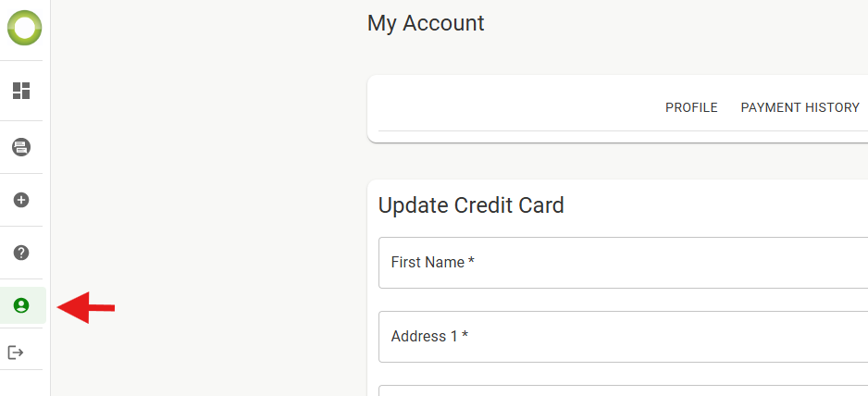
Task: Select the field below Address 1
Action: (x=624, y=390)
